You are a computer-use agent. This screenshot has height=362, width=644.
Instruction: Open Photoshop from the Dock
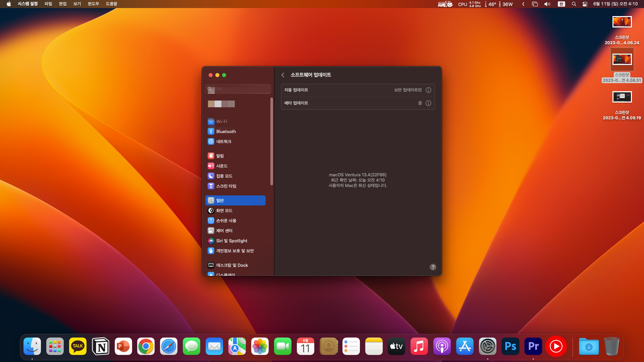coord(511,346)
